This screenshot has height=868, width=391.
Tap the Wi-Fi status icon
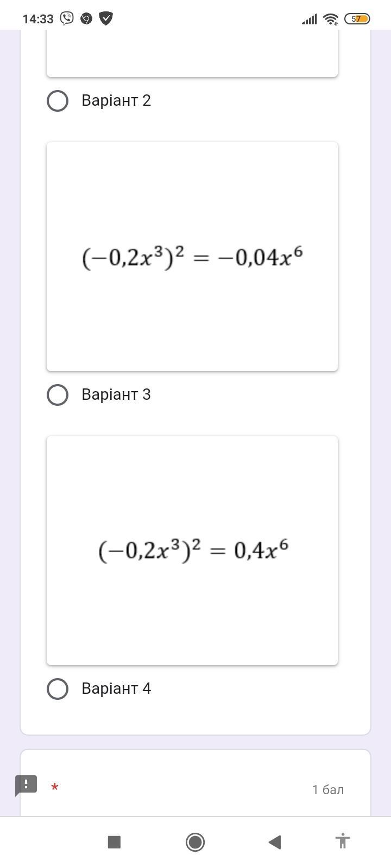point(330,20)
